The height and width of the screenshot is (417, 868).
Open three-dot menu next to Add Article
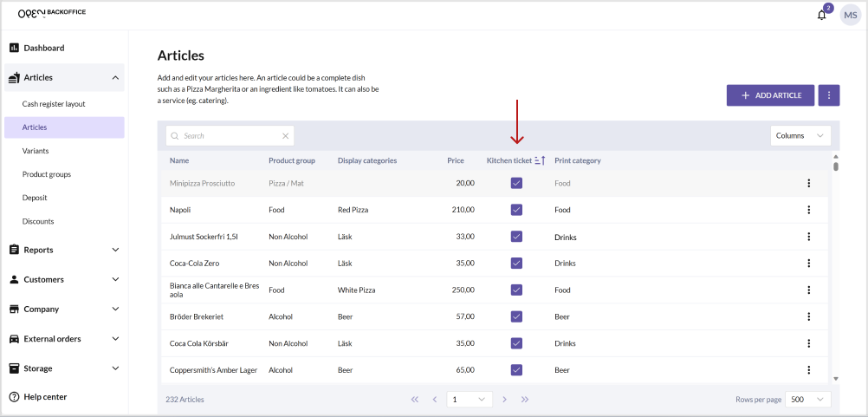pos(829,95)
